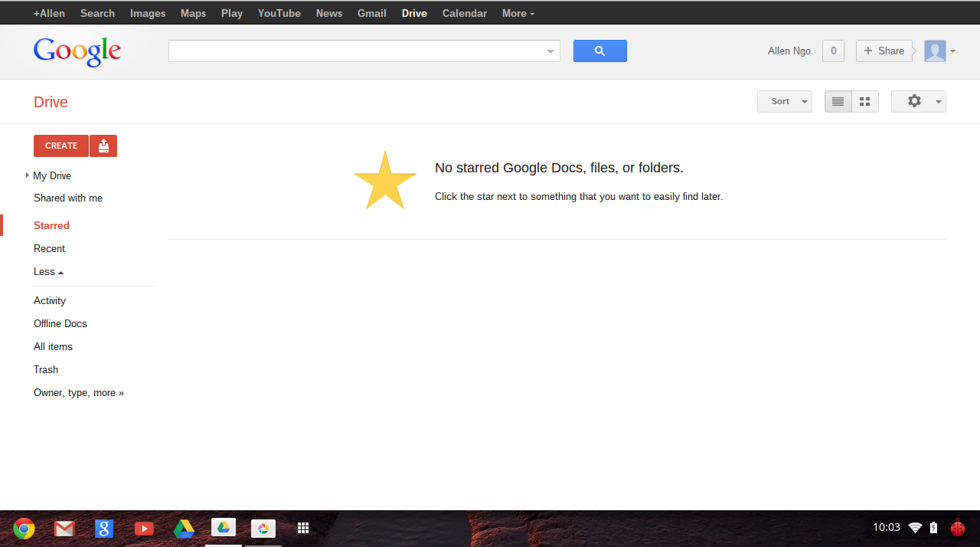Click the red ladybug tray icon
Viewport: 980px width, 547px height.
958,528
